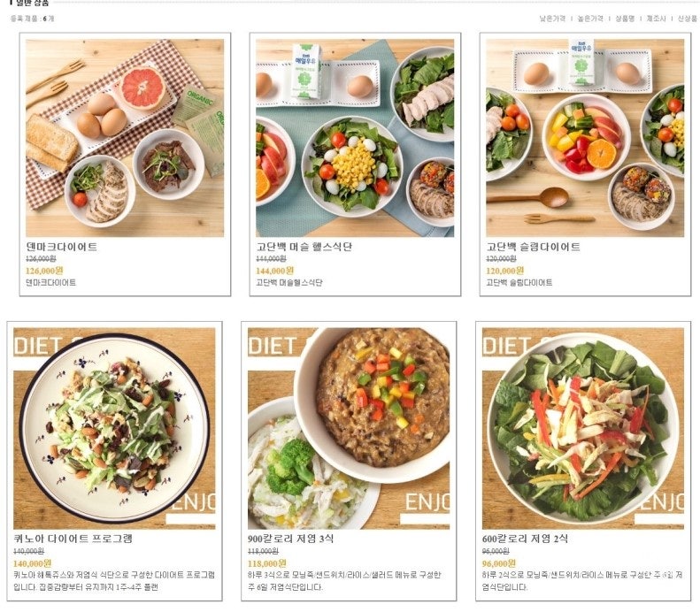This screenshot has height=612, width=700.
Task: Click the 600칼로리 저염 2식 title
Action: [x=525, y=539]
